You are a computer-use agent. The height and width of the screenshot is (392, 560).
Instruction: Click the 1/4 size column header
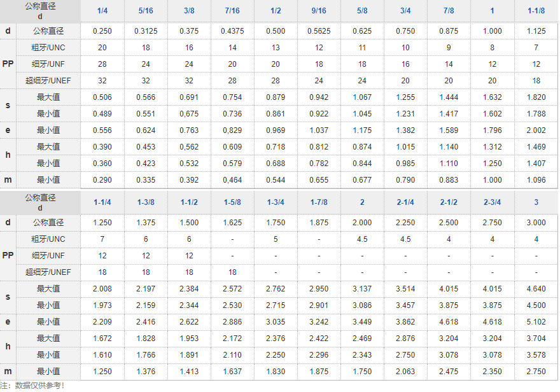[102, 11]
